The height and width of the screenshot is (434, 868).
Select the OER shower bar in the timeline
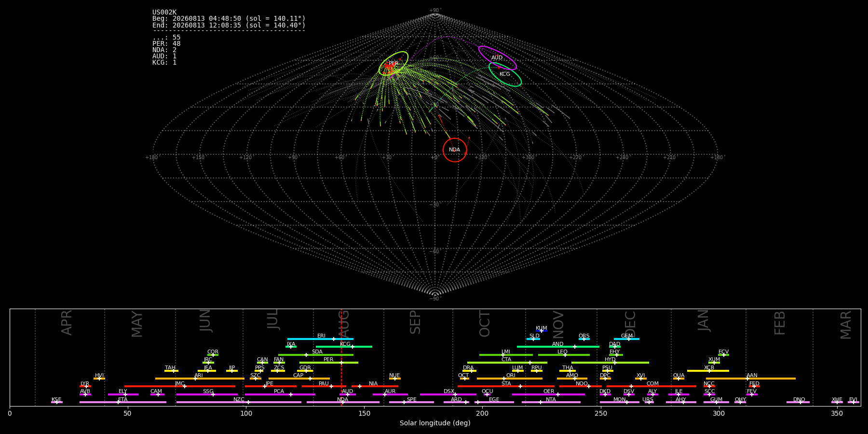pos(548,394)
